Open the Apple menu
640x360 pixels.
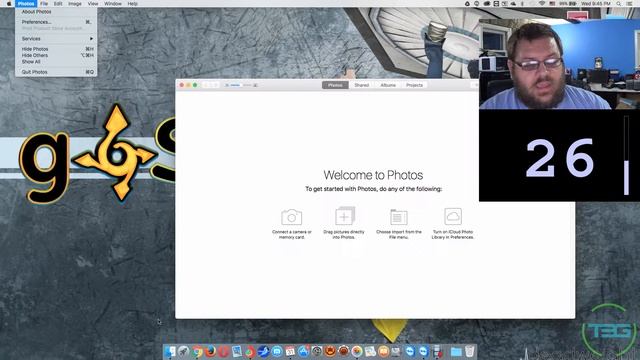click(x=9, y=4)
